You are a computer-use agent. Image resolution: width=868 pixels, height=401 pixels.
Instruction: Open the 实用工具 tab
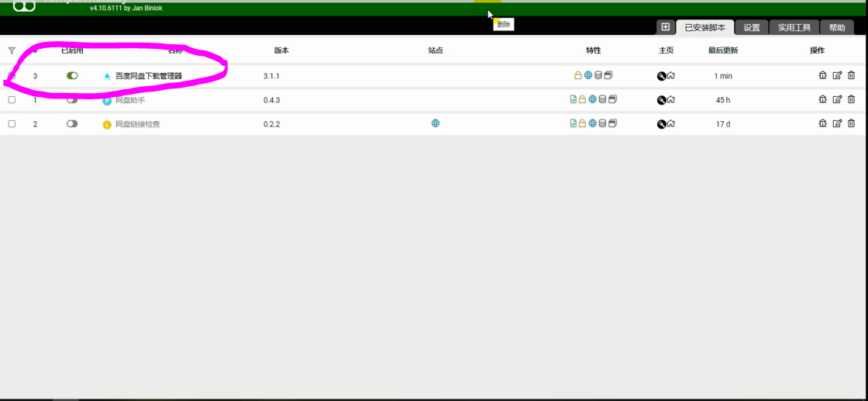794,28
